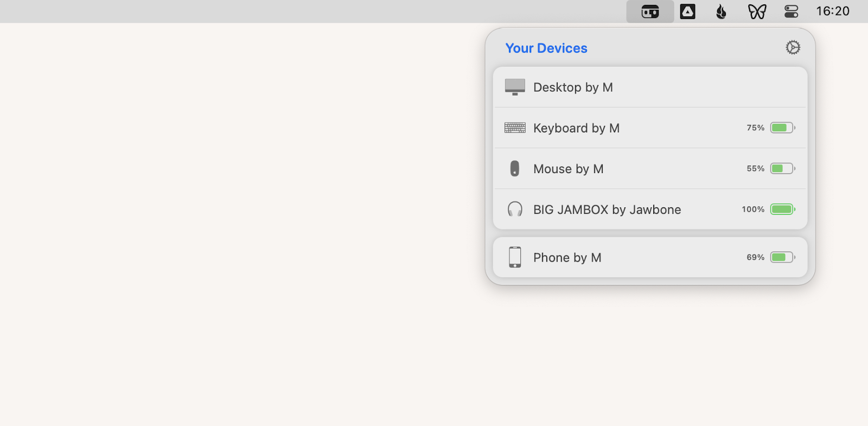Open Control Center toggles icon
The height and width of the screenshot is (426, 868).
coord(792,11)
